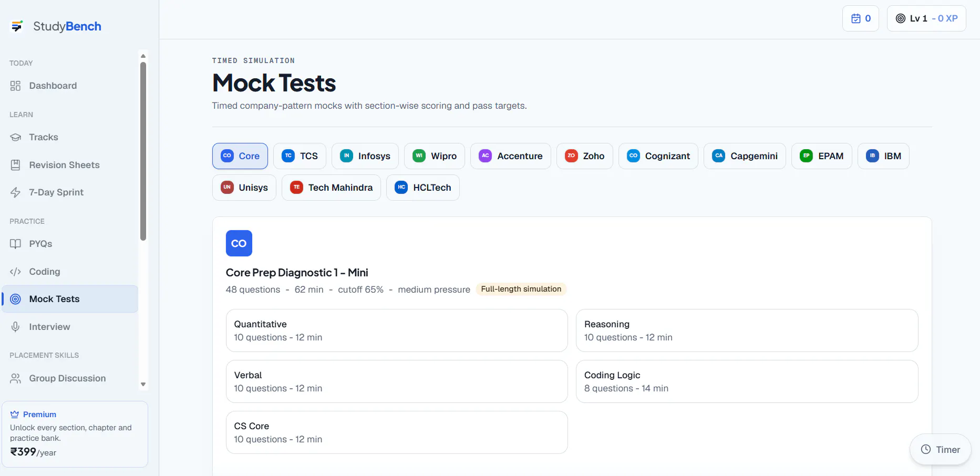Open the Coding Logic section card
Viewport: 980px width, 476px height.
[747, 381]
